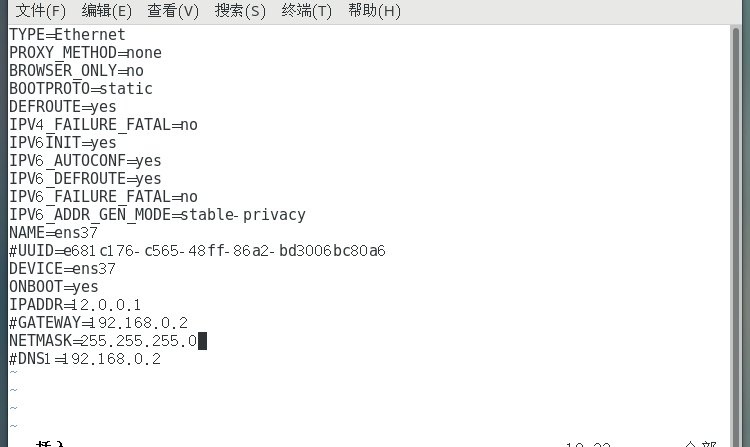Click the NETMASK=255.255.255.0 line
This screenshot has height=447, width=750.
pyautogui.click(x=103, y=341)
